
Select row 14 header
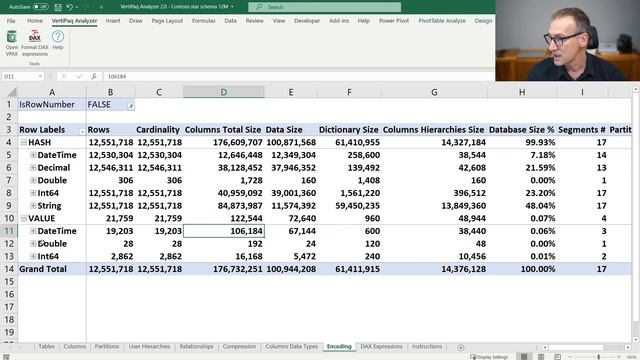click(x=9, y=269)
